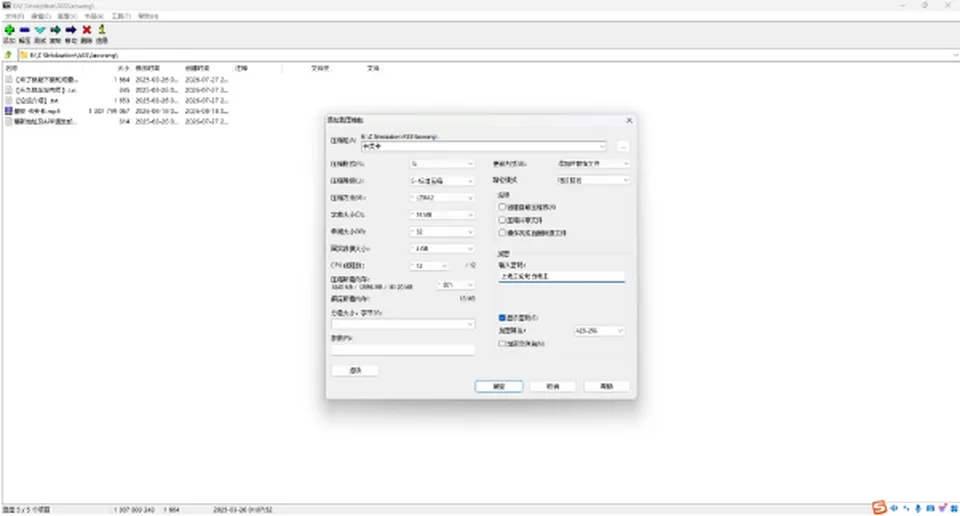Open the solid block size dropdown showing 4 GB
This screenshot has width=960, height=516.
coord(442,249)
